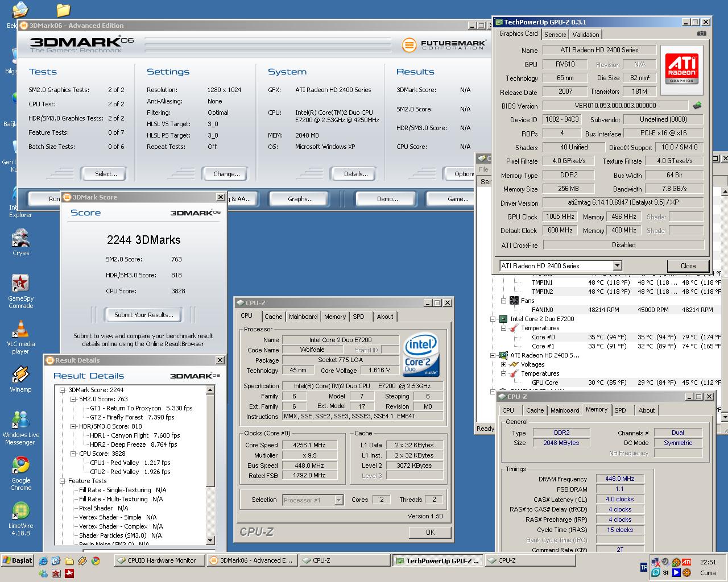Screen dimensions: 728x582
Task: Open the About tab in Memory CPU-Z window
Action: click(646, 410)
